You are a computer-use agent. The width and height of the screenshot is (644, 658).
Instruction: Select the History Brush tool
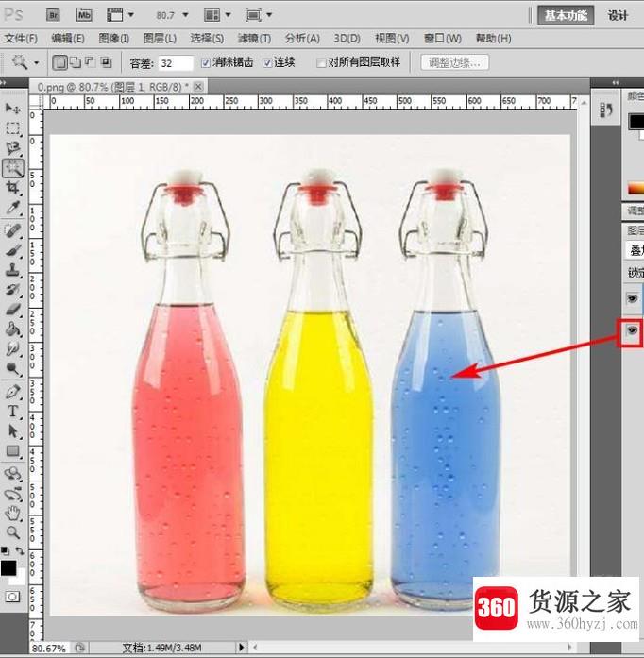[13, 289]
